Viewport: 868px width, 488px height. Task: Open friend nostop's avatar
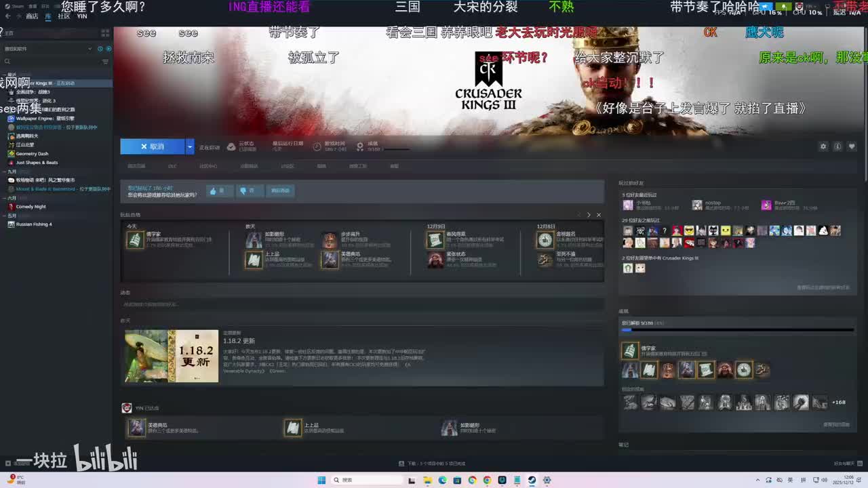click(x=697, y=205)
